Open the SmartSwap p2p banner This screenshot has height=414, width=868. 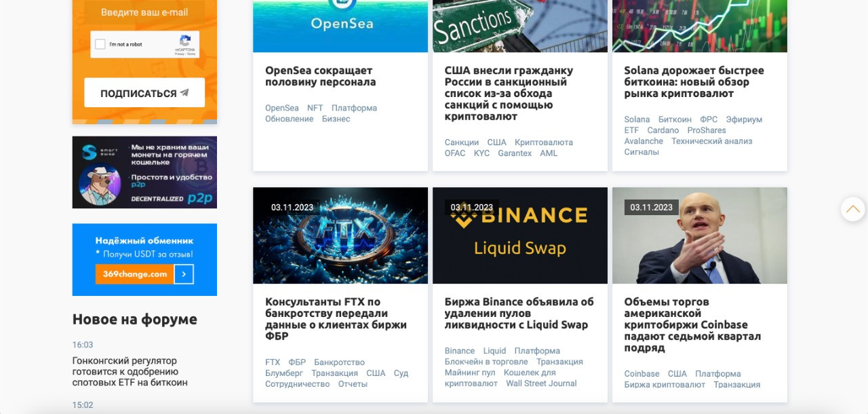click(144, 172)
